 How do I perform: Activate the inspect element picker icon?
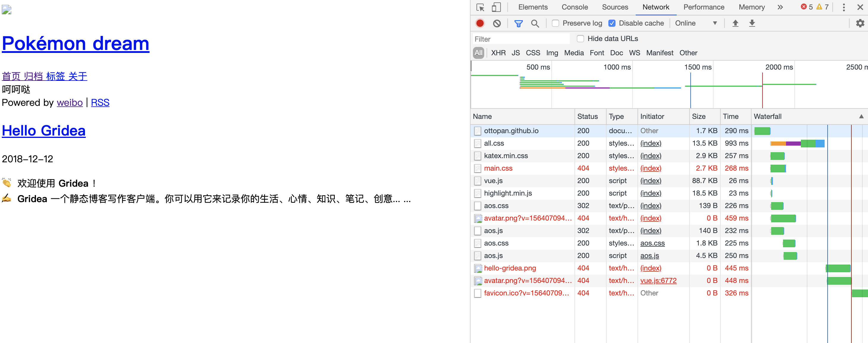(x=480, y=7)
